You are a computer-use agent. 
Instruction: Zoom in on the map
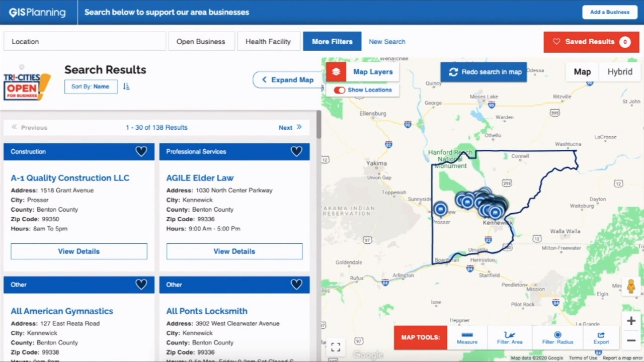click(x=631, y=321)
